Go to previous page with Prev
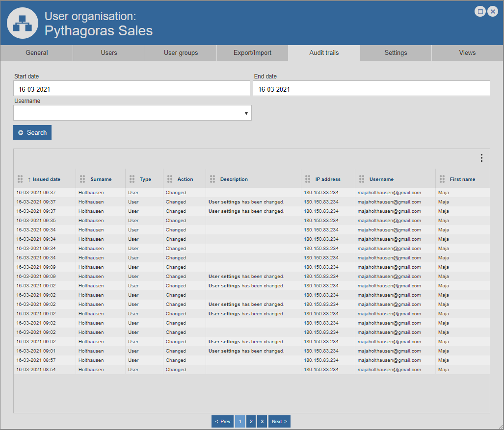Screen dimensions: 504x430 (222, 421)
